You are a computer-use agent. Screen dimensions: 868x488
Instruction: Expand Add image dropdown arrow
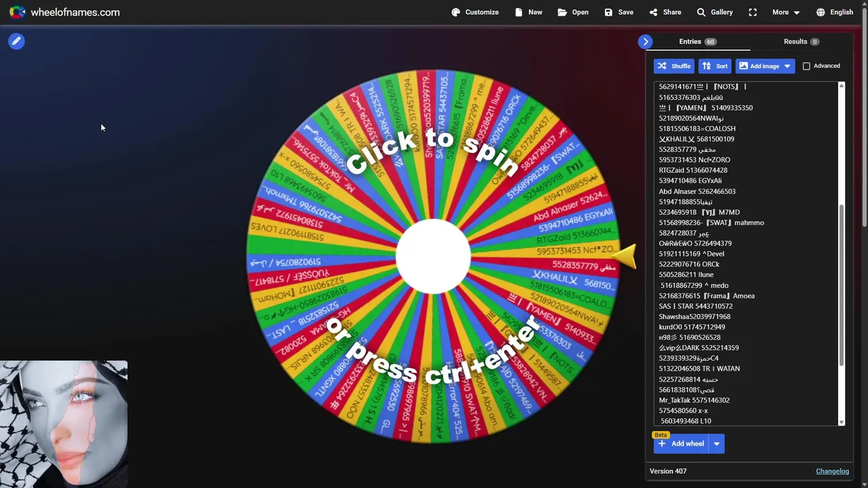pyautogui.click(x=787, y=66)
